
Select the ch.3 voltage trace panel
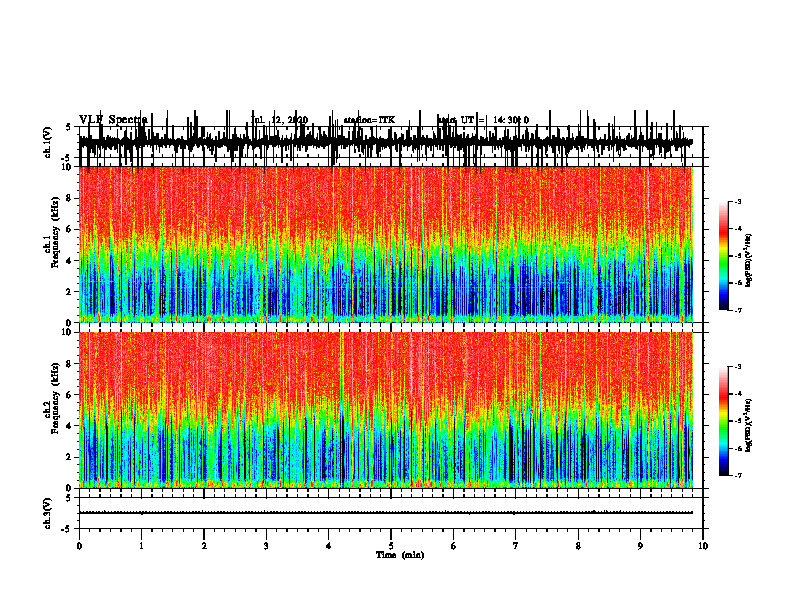pyautogui.click(x=390, y=513)
